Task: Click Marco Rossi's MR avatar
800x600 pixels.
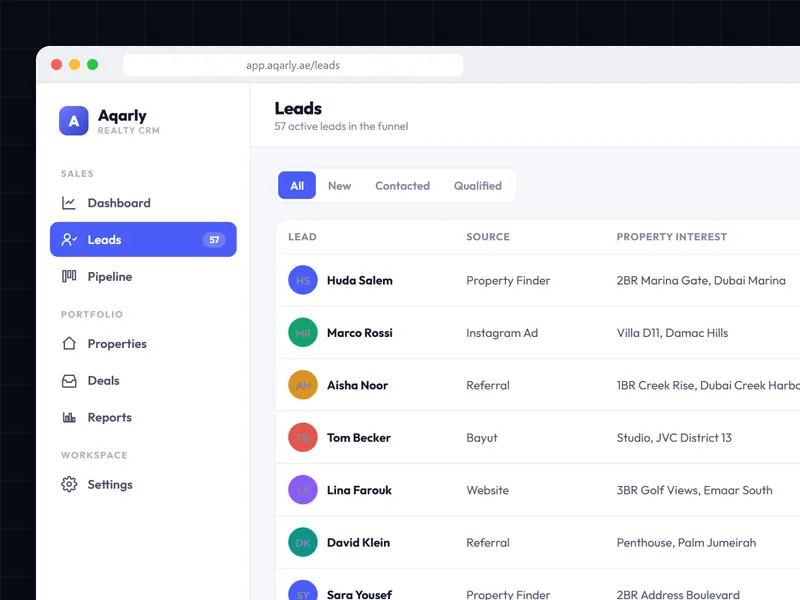Action: coord(303,333)
